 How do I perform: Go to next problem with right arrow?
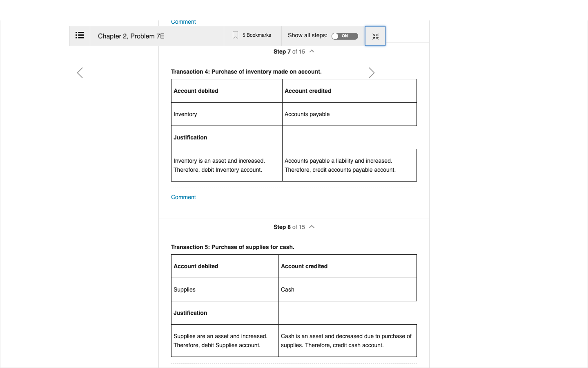372,73
